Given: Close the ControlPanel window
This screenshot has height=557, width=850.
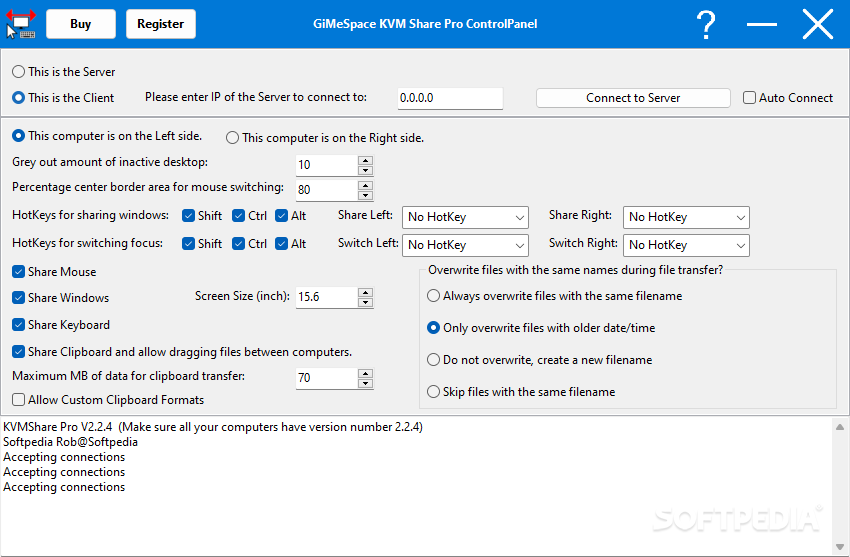Looking at the screenshot, I should pos(817,24).
